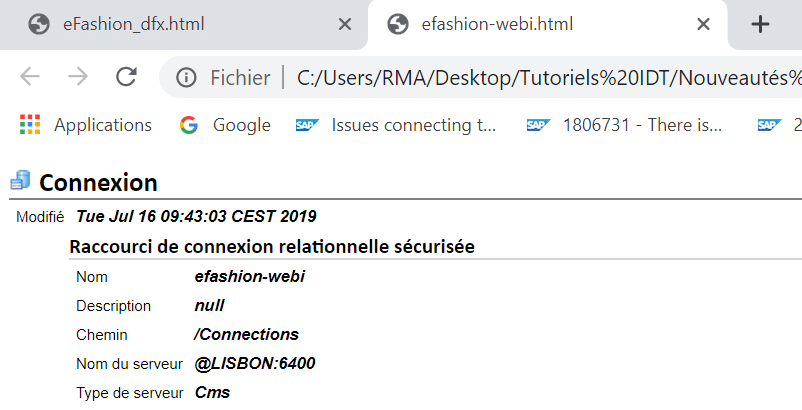
Task: Click the address bar file path
Action: coord(549,78)
